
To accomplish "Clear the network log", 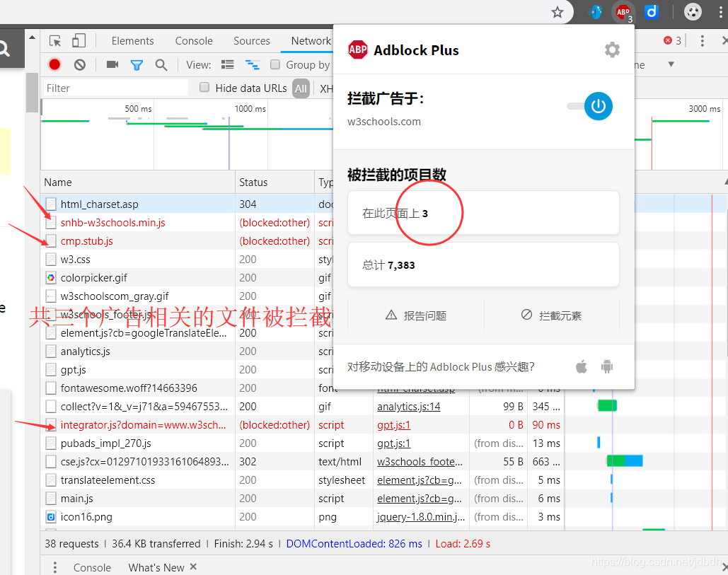I will point(80,64).
